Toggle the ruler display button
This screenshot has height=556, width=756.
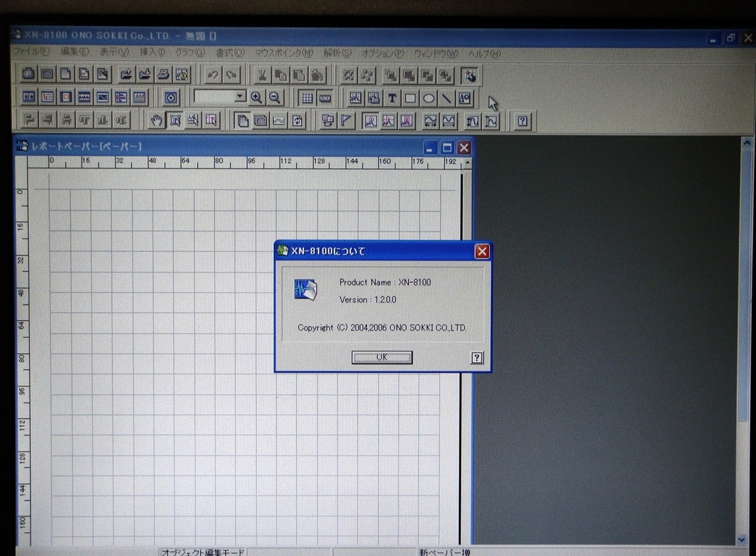coord(325,99)
